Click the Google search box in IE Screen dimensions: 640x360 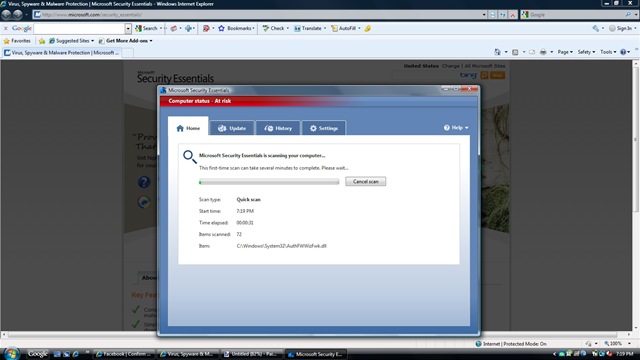[576, 15]
